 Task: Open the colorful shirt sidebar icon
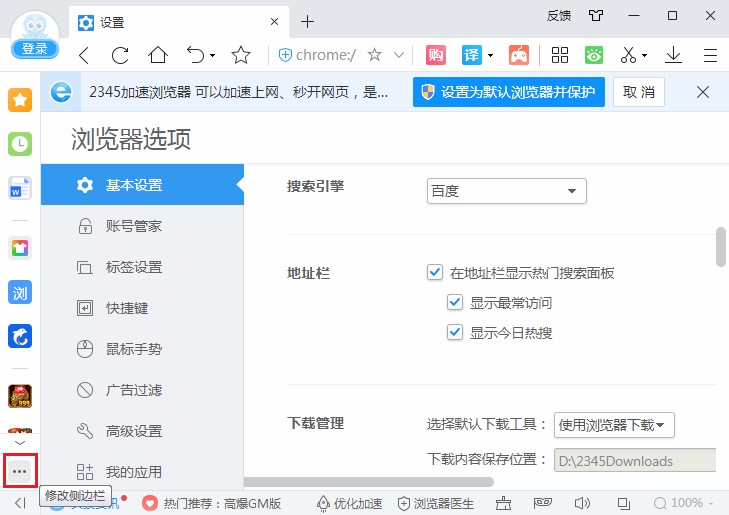click(20, 248)
